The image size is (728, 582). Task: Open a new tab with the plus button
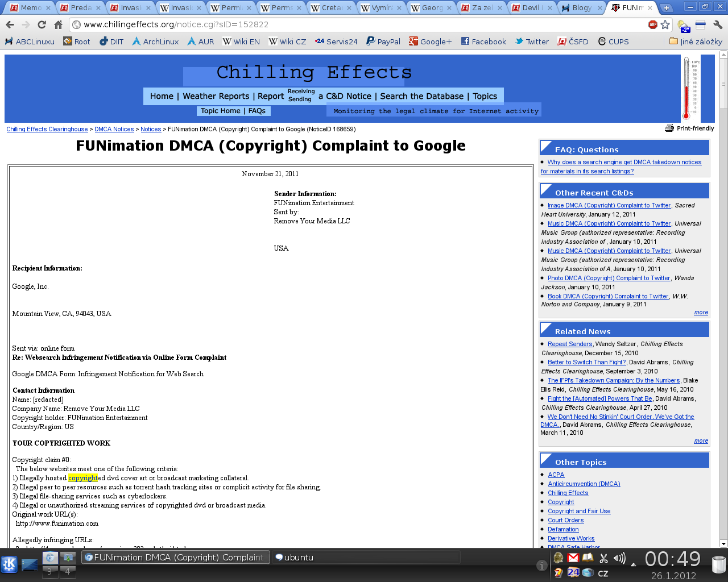pos(666,7)
